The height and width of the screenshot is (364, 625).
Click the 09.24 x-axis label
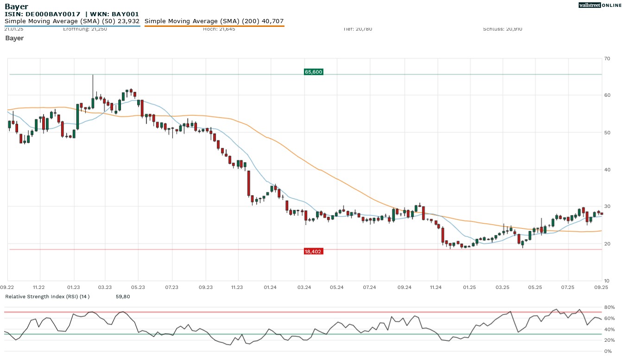coord(404,287)
